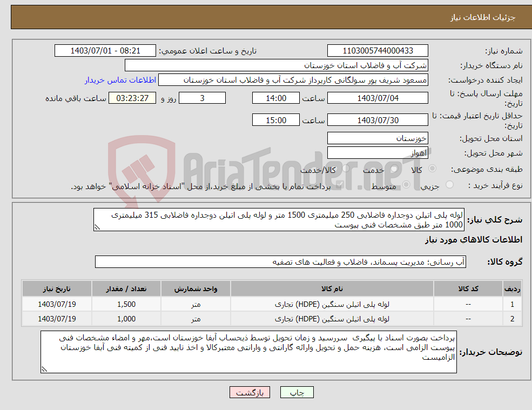
Task: Click the item code -- in row 1
Action: point(468,304)
